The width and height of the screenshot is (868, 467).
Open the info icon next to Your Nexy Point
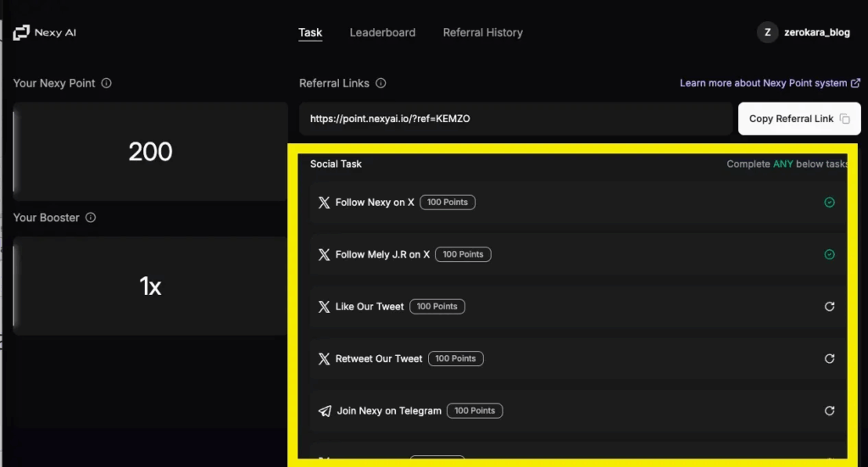tap(106, 83)
